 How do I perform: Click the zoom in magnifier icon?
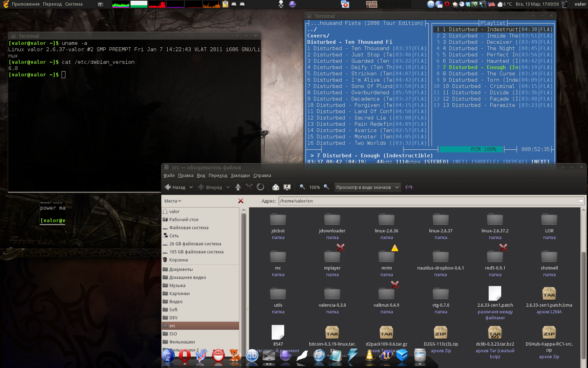tap(326, 187)
